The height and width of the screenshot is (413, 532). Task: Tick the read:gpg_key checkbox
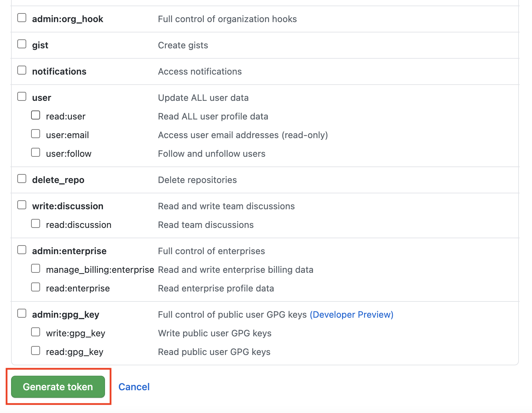(36, 350)
